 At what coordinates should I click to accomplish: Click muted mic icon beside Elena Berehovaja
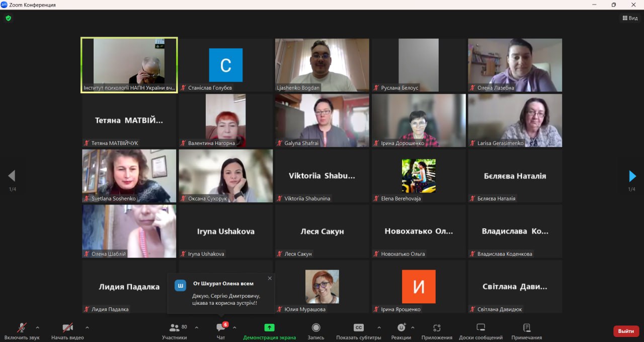(x=376, y=198)
